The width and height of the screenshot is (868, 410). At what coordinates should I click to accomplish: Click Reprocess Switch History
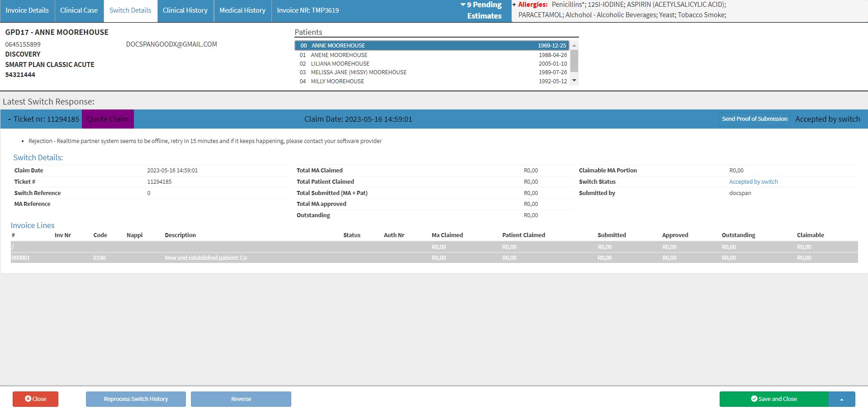136,399
